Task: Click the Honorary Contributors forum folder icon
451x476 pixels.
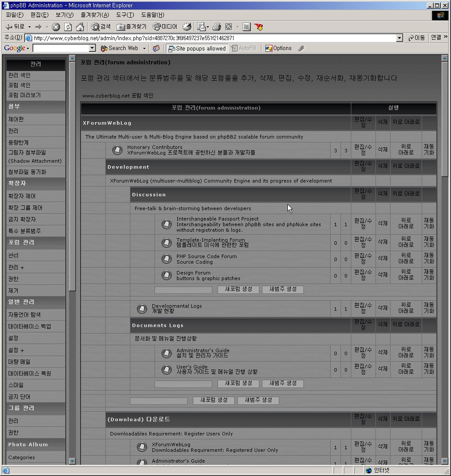Action: (x=117, y=150)
